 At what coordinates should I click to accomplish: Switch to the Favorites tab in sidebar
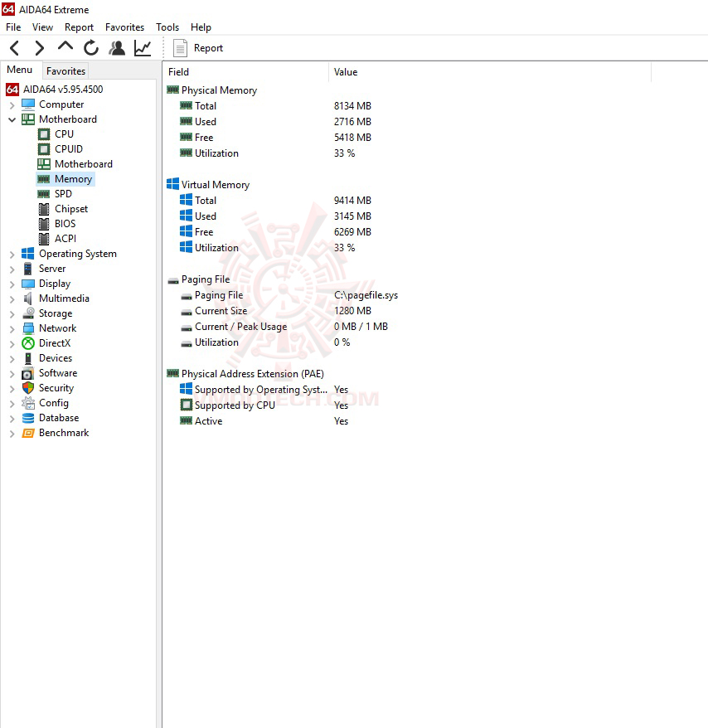pyautogui.click(x=66, y=71)
